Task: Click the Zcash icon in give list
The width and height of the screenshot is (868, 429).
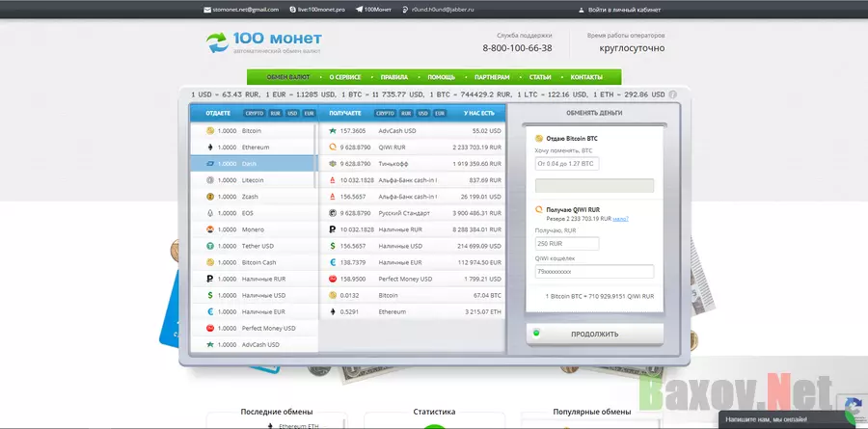Action: (210, 197)
